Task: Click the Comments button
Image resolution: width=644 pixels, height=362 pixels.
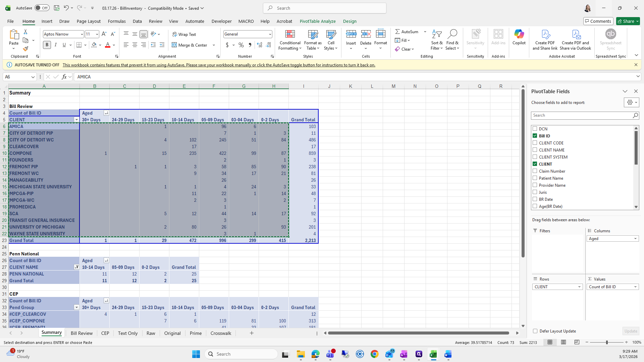Action: click(598, 21)
